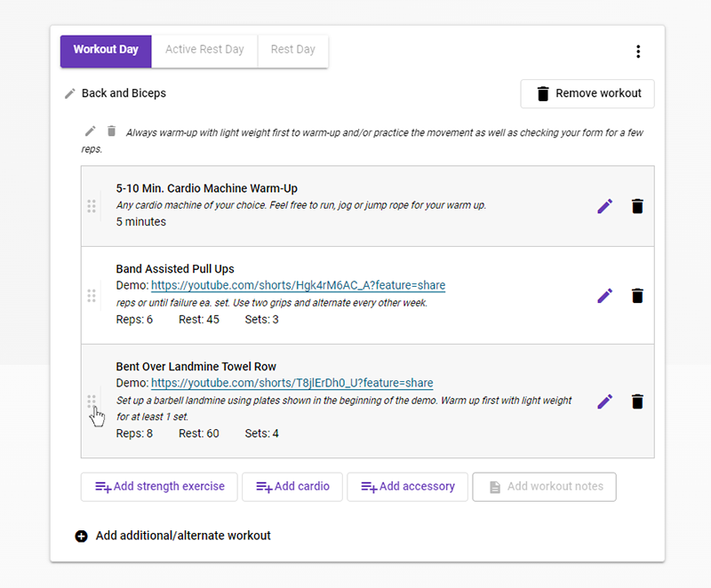This screenshot has width=711, height=588.
Task: Rename the Back and Biceps workout title
Action: tap(70, 93)
